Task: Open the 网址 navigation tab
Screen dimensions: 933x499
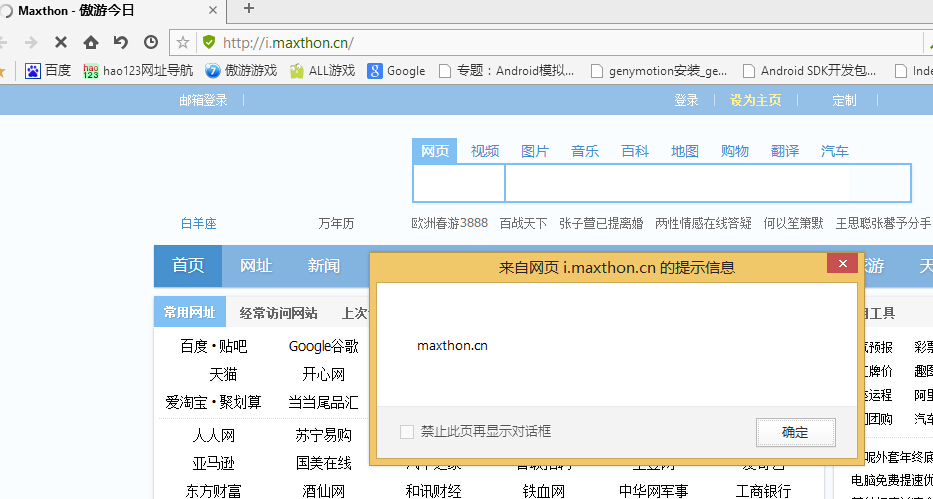Action: click(x=256, y=266)
